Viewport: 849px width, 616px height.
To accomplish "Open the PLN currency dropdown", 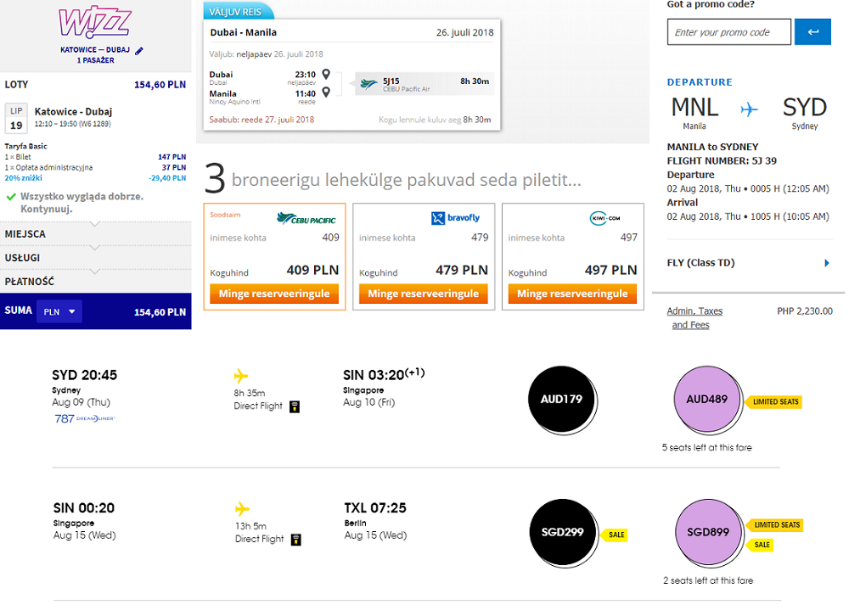I will [59, 311].
